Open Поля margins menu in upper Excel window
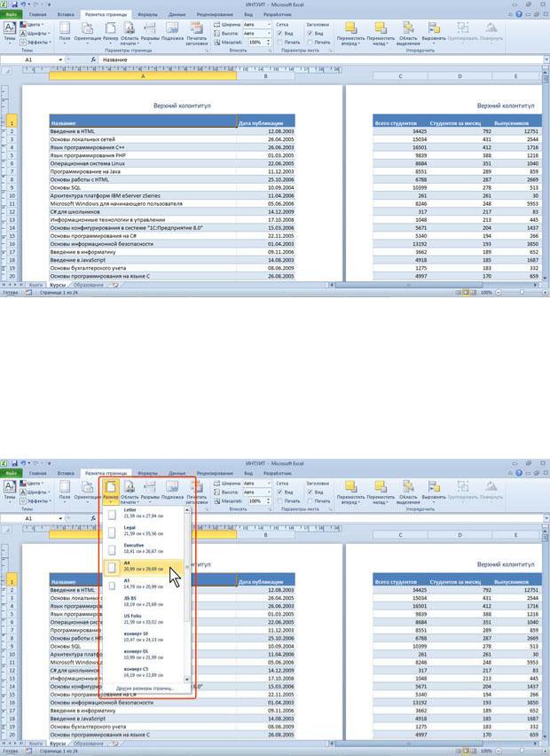 coord(65,33)
